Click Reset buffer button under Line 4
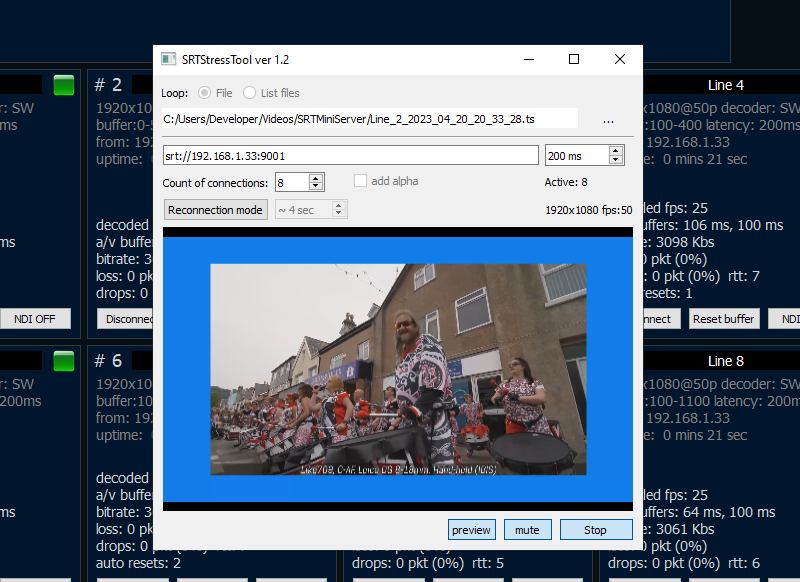This screenshot has height=582, width=800. pyautogui.click(x=723, y=319)
